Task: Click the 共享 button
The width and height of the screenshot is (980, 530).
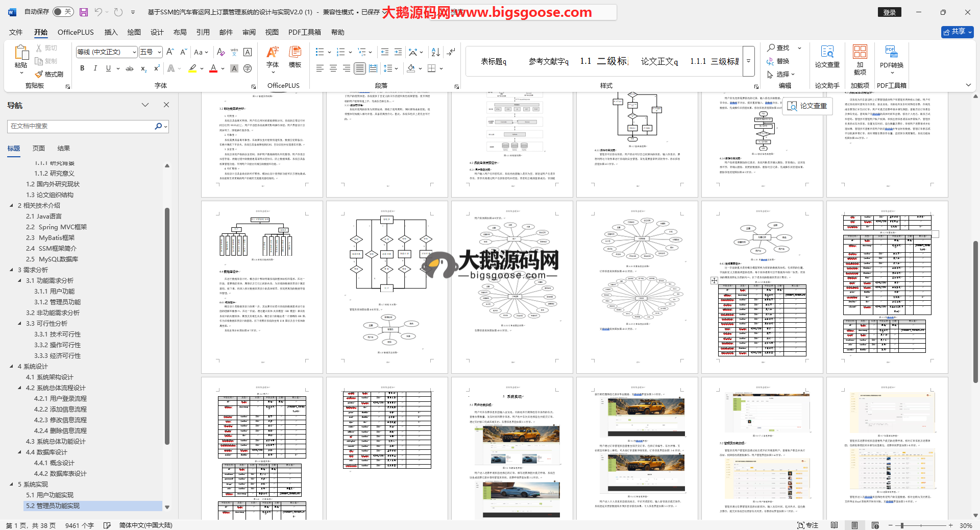Action: 957,32
